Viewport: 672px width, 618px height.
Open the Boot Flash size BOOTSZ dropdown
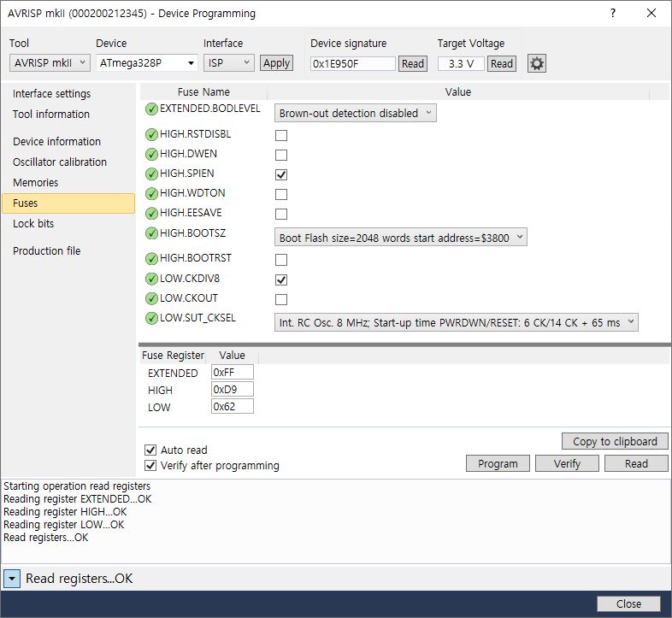coord(401,238)
